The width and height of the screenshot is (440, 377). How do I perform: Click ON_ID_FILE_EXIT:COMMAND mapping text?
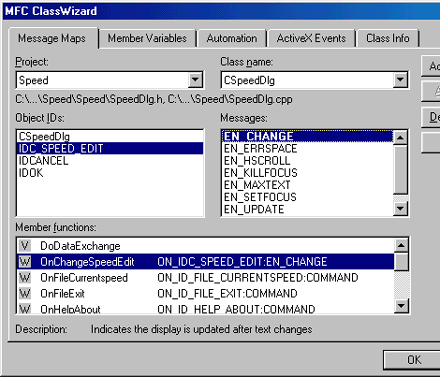click(x=227, y=293)
